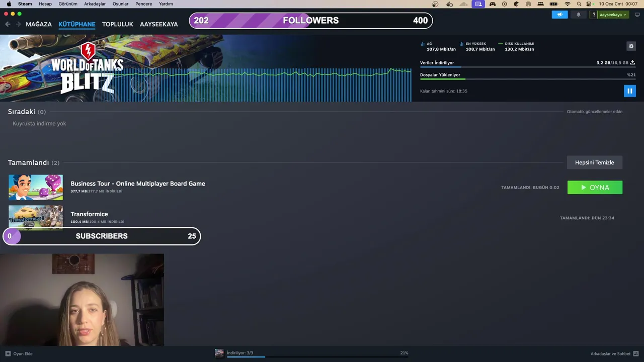Click download arrow icon next to 16,9 GB
Screen dimensions: 644x362
coord(633,63)
